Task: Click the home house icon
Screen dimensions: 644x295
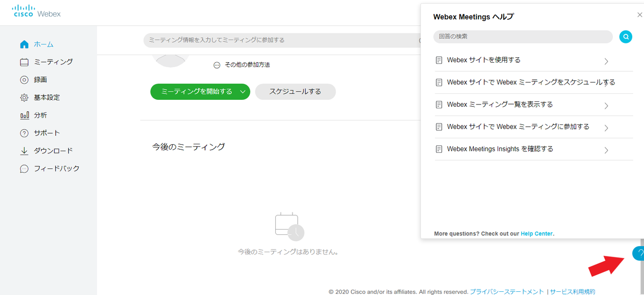Action: point(24,44)
